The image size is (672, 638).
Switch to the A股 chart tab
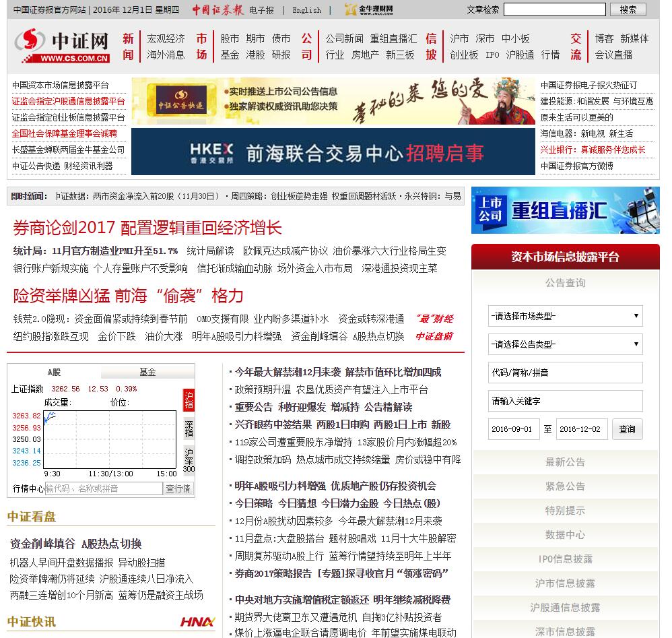click(x=54, y=372)
